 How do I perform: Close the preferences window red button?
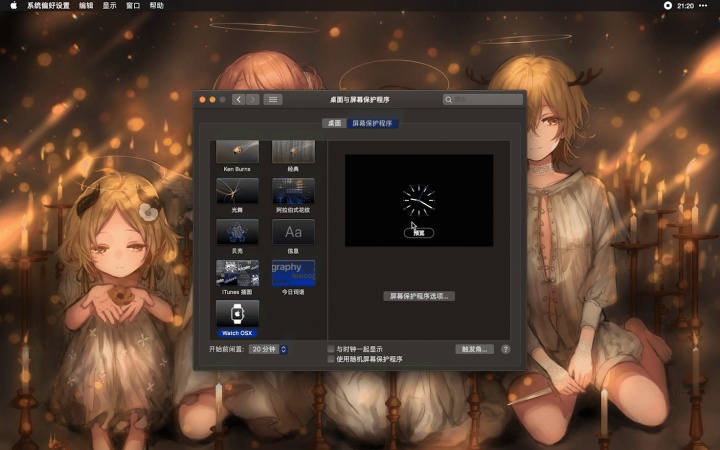pyautogui.click(x=202, y=100)
